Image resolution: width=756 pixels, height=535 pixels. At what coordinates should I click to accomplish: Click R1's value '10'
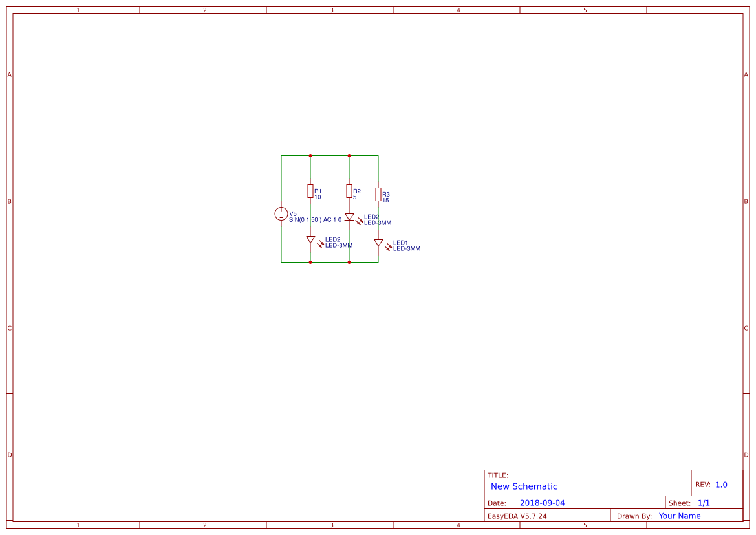pyautogui.click(x=318, y=197)
